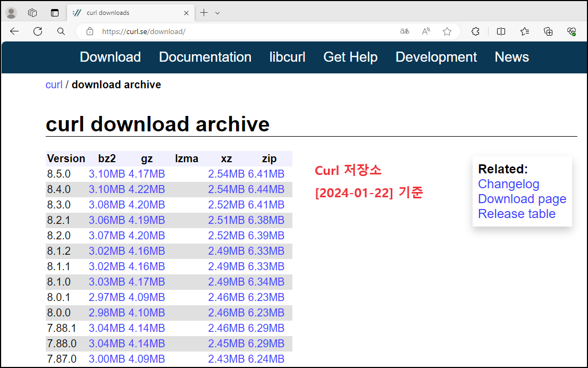Download 8.0.1 gz 4.09MB file
The image size is (588, 368).
coord(147,297)
